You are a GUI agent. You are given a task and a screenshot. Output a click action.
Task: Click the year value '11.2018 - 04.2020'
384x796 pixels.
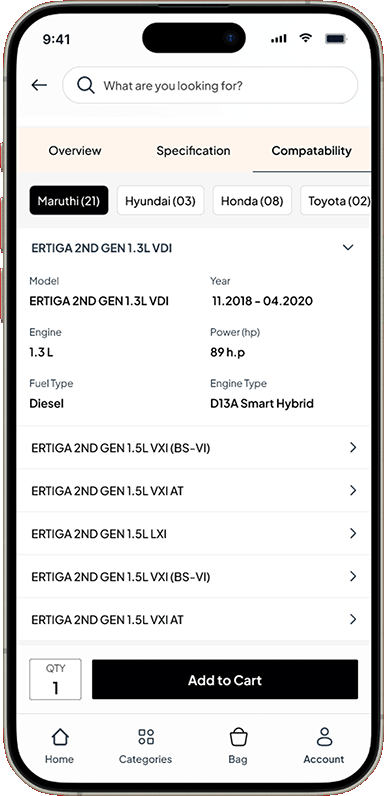pyautogui.click(x=262, y=301)
